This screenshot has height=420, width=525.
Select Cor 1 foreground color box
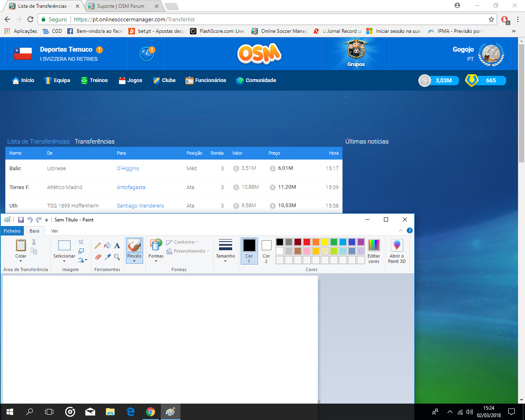249,251
